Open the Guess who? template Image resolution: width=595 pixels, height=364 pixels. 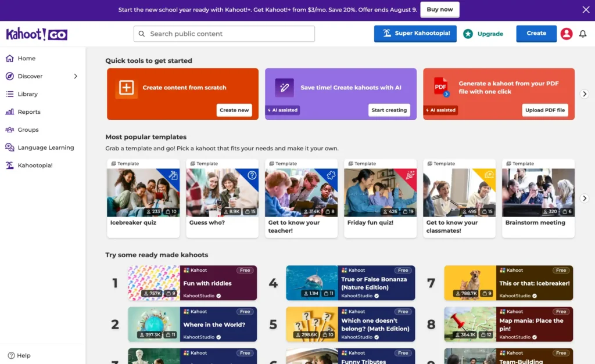pos(222,199)
